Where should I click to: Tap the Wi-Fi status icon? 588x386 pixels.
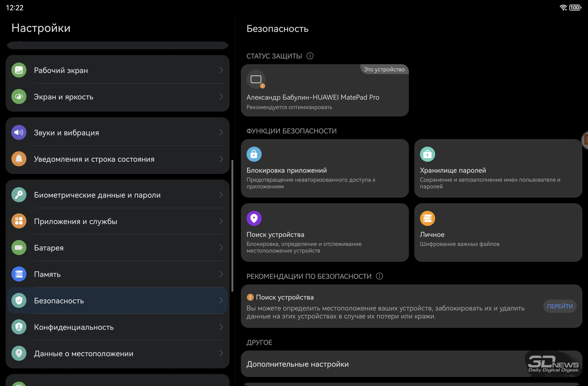563,8
